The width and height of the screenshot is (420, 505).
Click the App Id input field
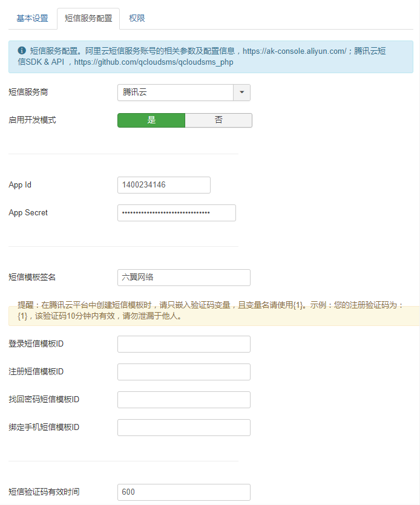163,185
